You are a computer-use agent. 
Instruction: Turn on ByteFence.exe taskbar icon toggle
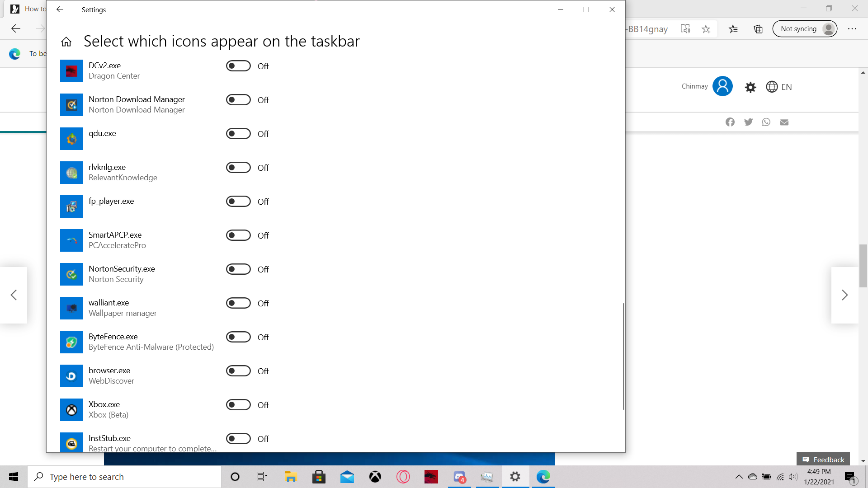[238, 337]
